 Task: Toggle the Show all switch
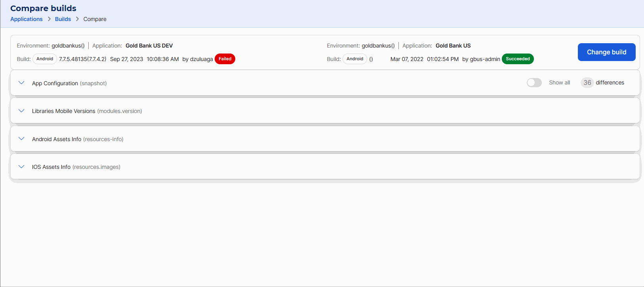click(x=534, y=82)
